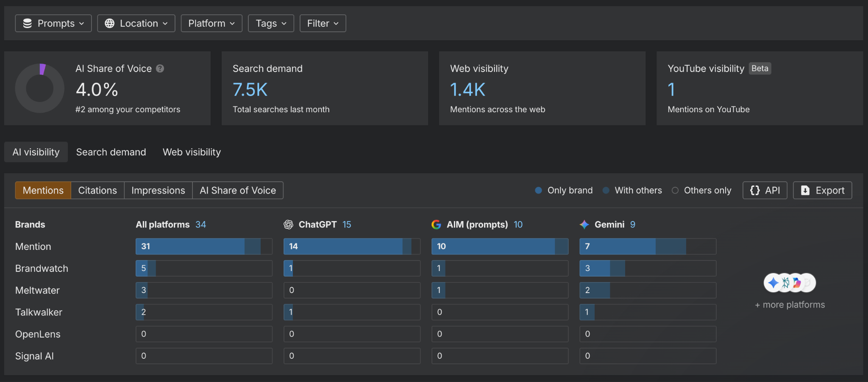Select the Impressions metric tab
This screenshot has width=868, height=382.
click(x=158, y=190)
